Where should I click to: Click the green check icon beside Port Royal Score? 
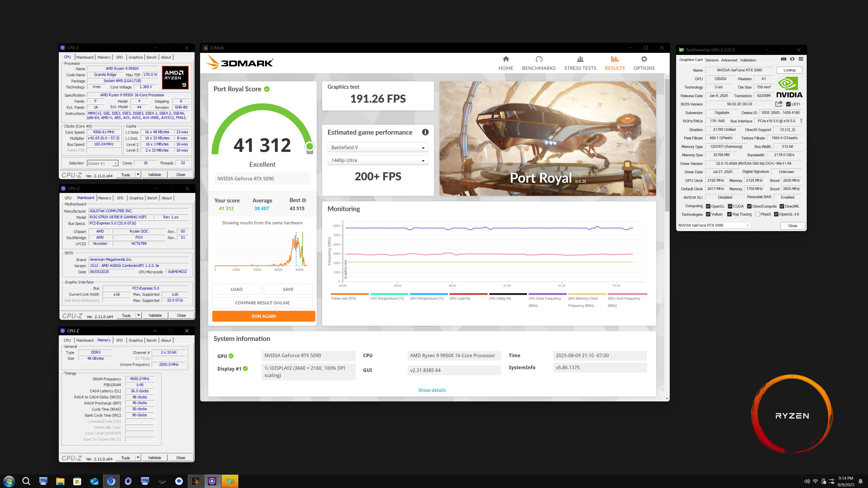[x=267, y=89]
